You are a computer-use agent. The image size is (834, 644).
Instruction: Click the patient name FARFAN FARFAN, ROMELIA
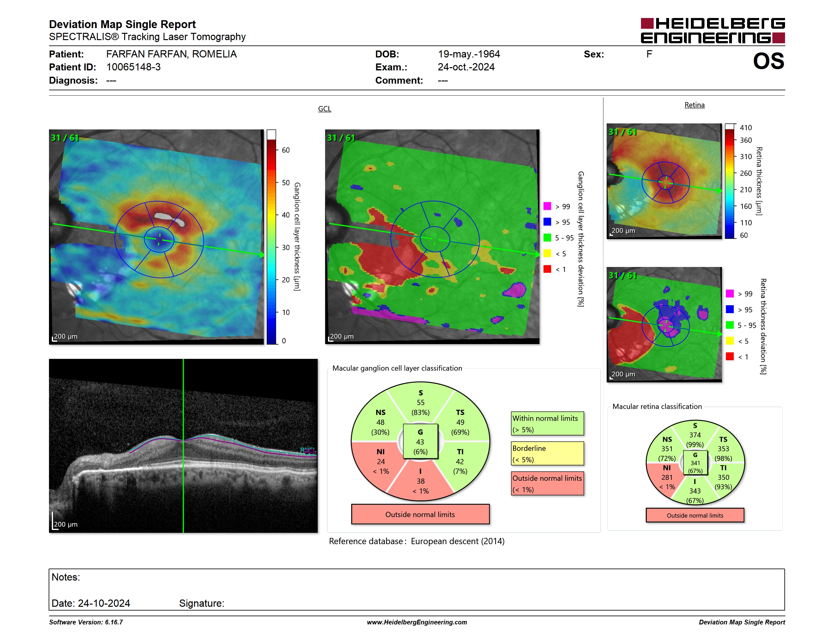coord(172,54)
